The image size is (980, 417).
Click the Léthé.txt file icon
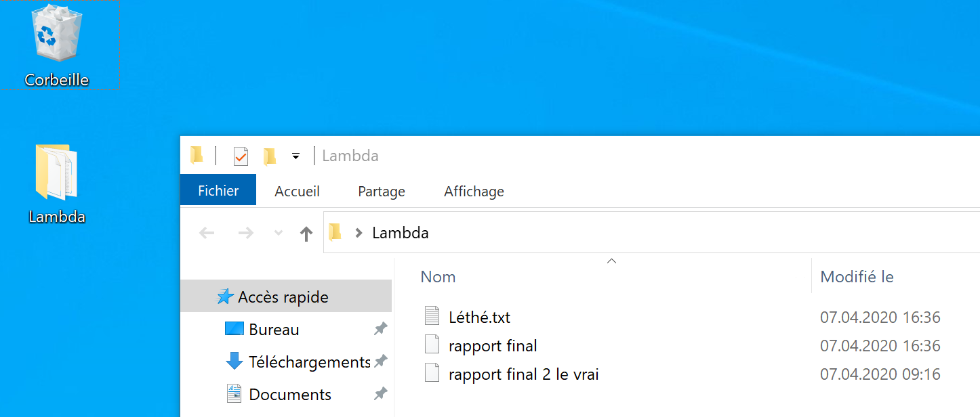(432, 316)
